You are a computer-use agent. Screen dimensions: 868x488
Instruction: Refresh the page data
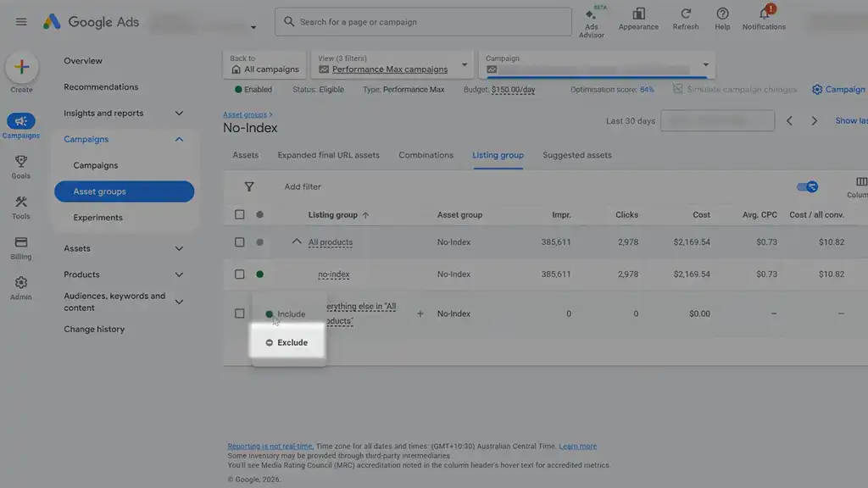(x=685, y=19)
